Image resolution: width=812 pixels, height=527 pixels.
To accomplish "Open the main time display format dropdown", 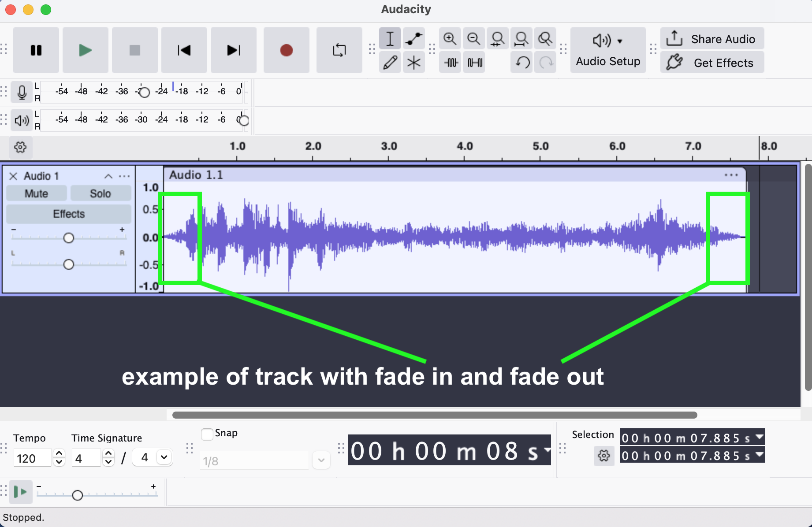I will coord(548,450).
